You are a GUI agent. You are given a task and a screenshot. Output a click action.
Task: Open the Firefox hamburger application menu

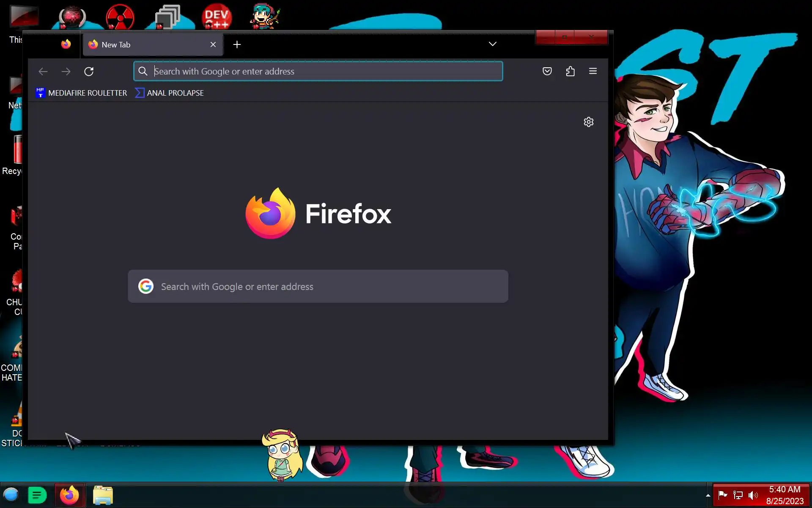click(x=593, y=71)
